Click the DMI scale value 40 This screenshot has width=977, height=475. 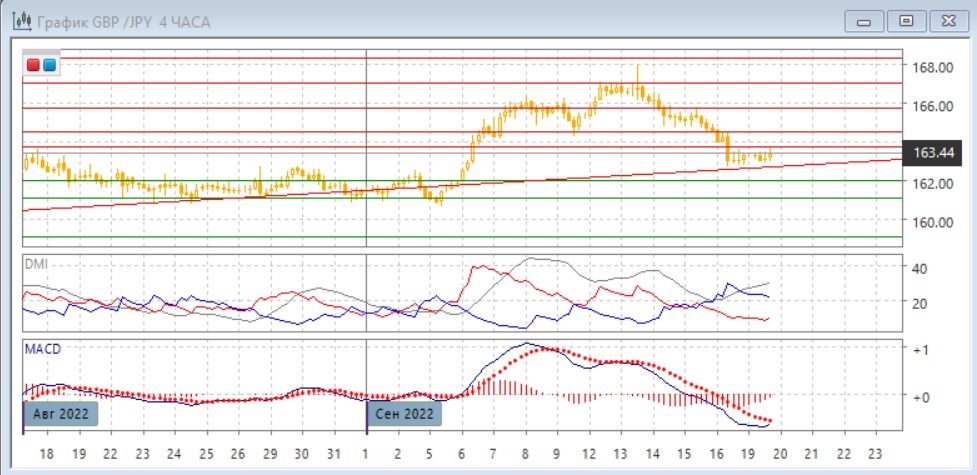[x=920, y=268]
